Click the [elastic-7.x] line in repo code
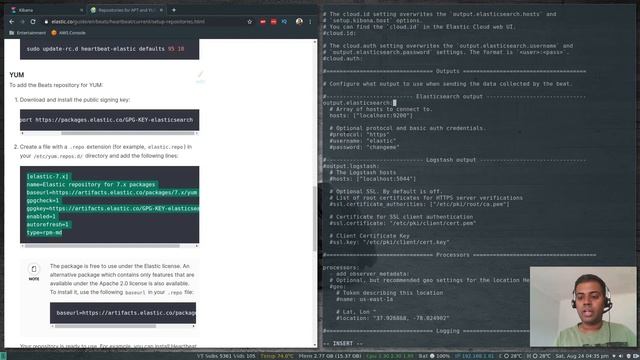640x360 pixels. coord(48,176)
